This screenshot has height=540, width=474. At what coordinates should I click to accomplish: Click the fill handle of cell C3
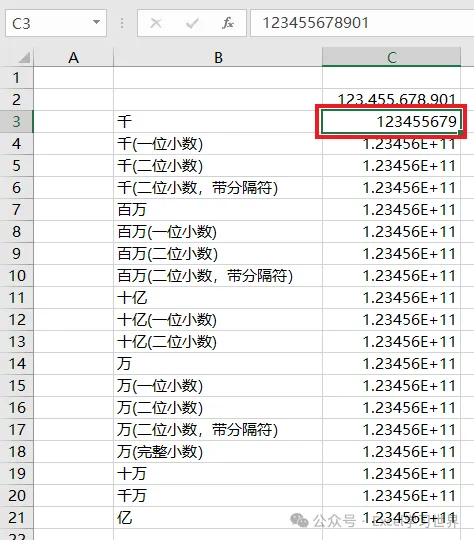[x=460, y=132]
